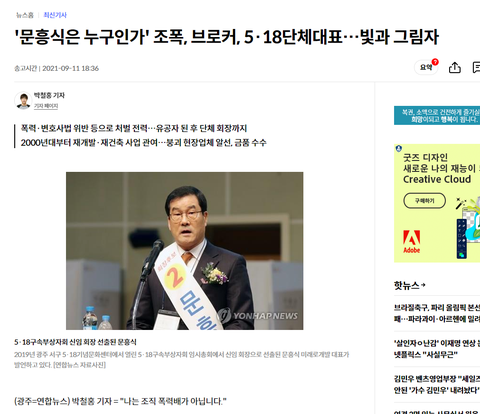Open hot news '살인자ㅇ난감' 이재명 story
The height and width of the screenshot is (414, 480).
tap(437, 349)
